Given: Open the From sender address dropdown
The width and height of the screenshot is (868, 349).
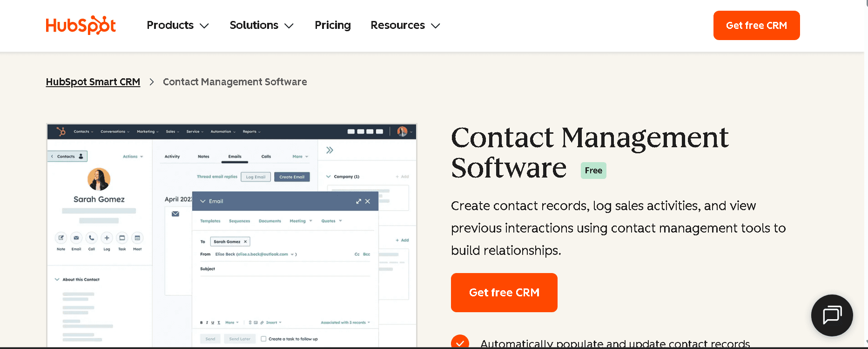Looking at the screenshot, I should [292, 254].
